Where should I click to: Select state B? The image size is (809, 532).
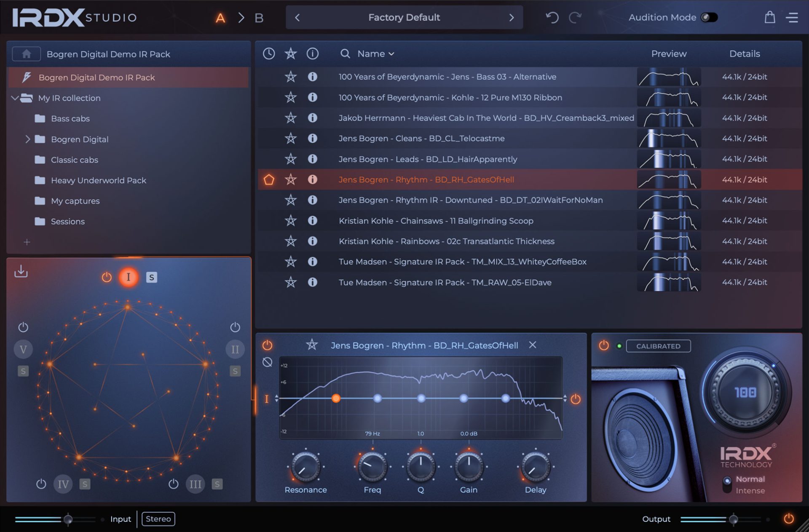pyautogui.click(x=259, y=18)
